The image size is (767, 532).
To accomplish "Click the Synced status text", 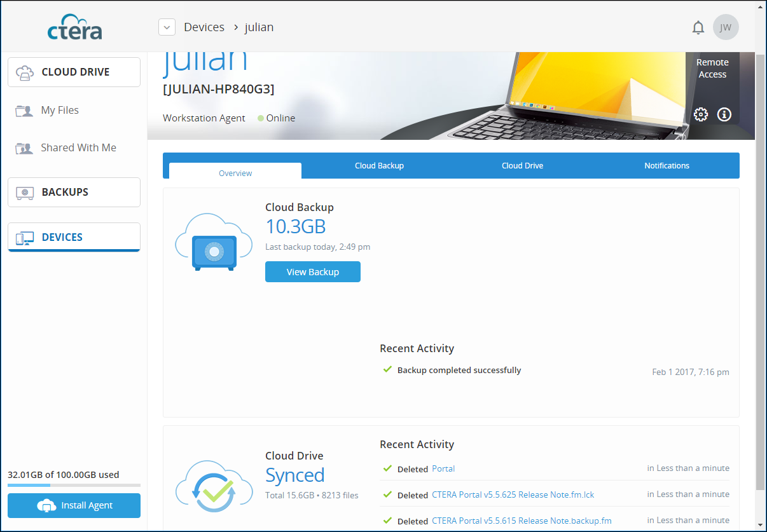I will pos(295,475).
